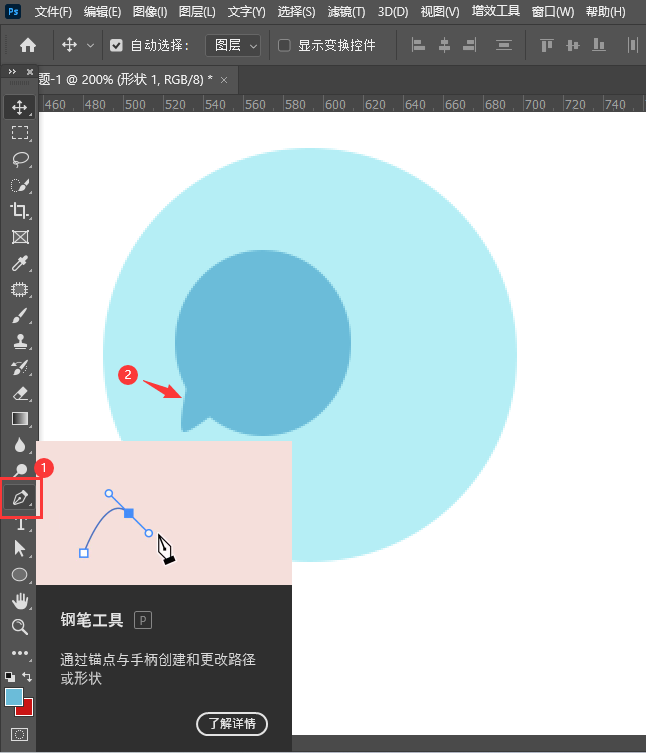This screenshot has width=646, height=753.
Task: Open the 编辑(E) menu
Action: [102, 12]
